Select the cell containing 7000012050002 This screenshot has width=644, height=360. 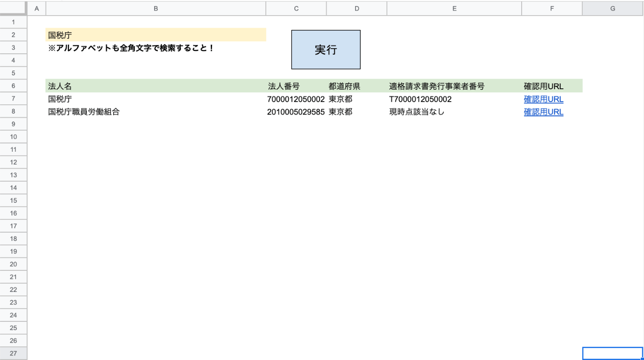click(x=296, y=99)
